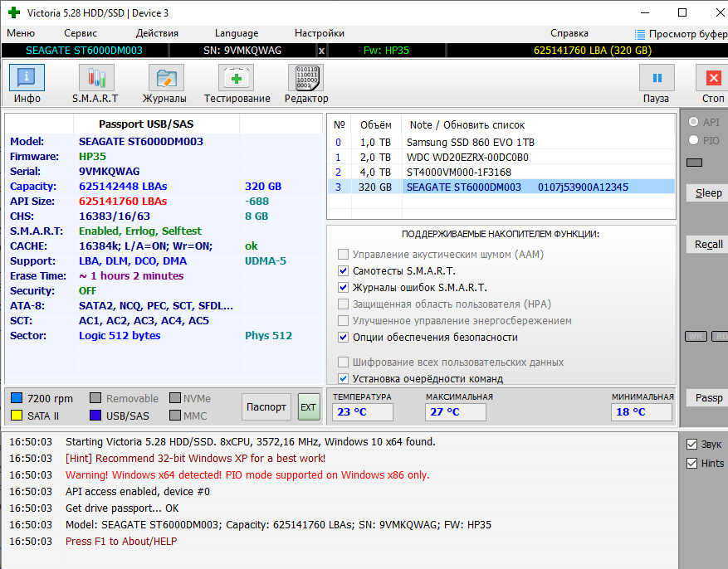Viewport: 728px width, 569px height.
Task: Click the Паспорт button
Action: pyautogui.click(x=266, y=407)
